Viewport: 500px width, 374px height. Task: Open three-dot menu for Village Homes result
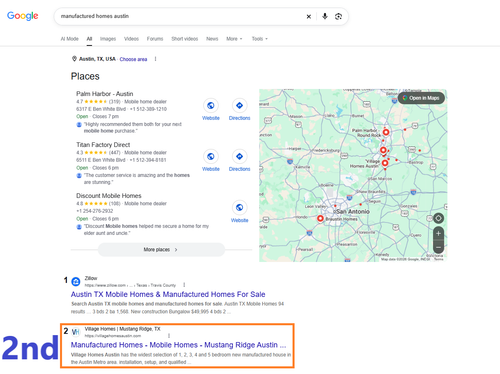click(169, 336)
